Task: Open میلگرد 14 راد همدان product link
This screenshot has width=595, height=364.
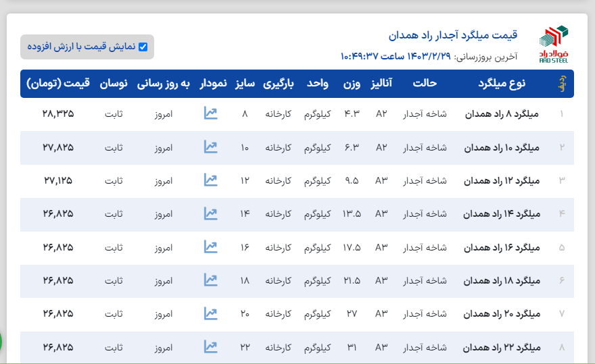Action: point(501,213)
